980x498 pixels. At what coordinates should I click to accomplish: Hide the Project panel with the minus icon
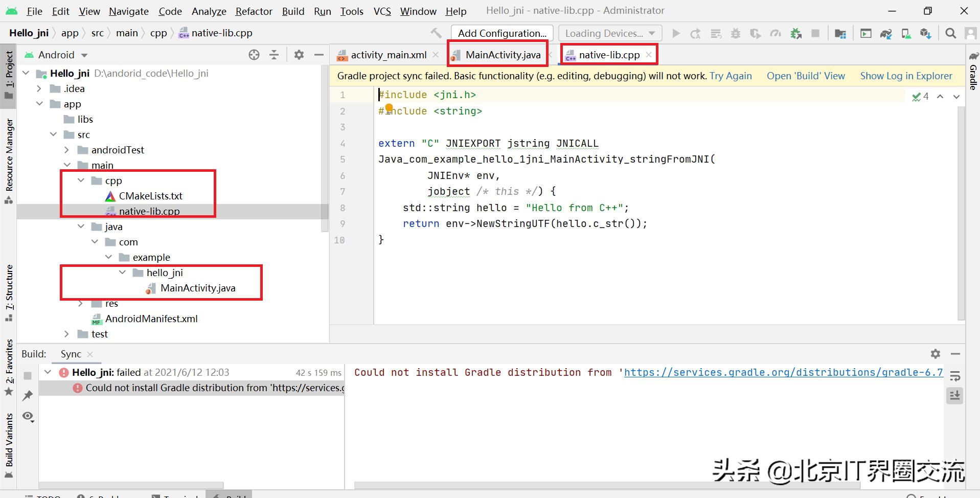tap(319, 55)
